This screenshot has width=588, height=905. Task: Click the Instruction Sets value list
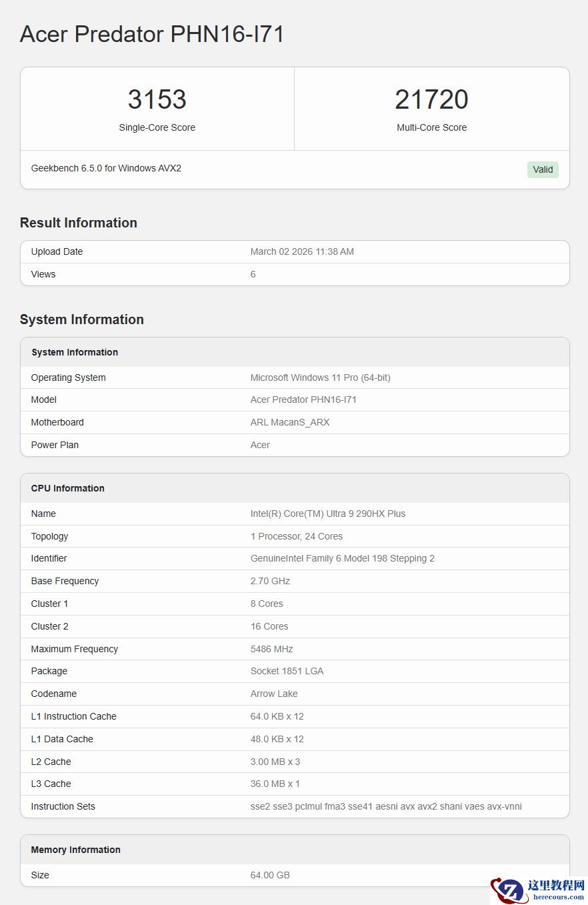pyautogui.click(x=386, y=806)
